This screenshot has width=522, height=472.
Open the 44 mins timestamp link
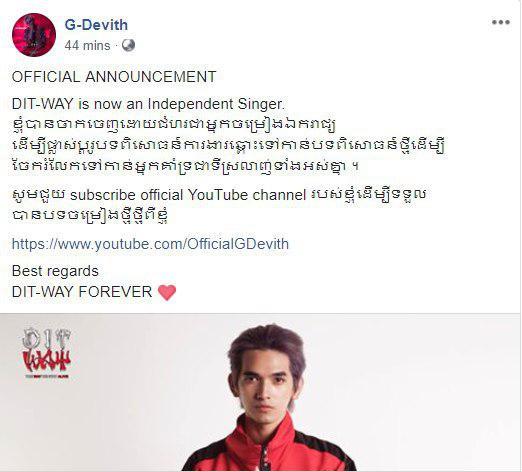point(87,45)
